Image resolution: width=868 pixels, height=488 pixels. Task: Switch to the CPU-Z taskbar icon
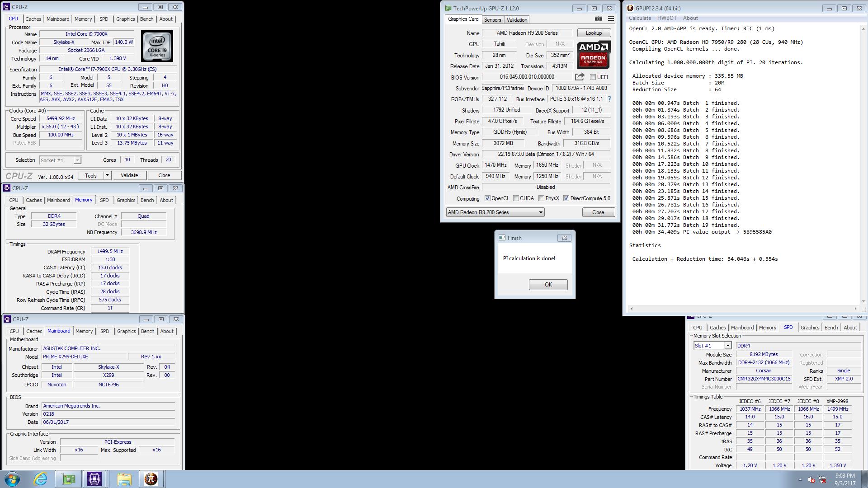tap(94, 479)
